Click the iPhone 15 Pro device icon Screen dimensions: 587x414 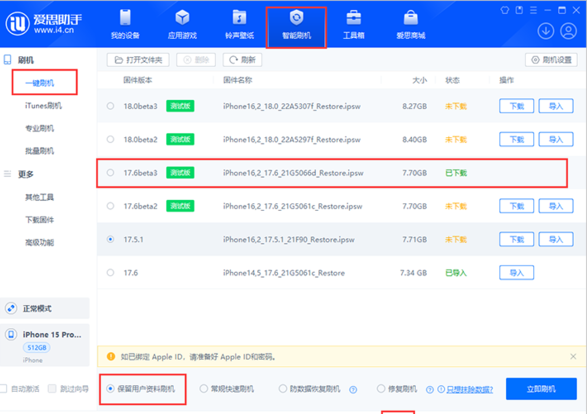[11, 334]
